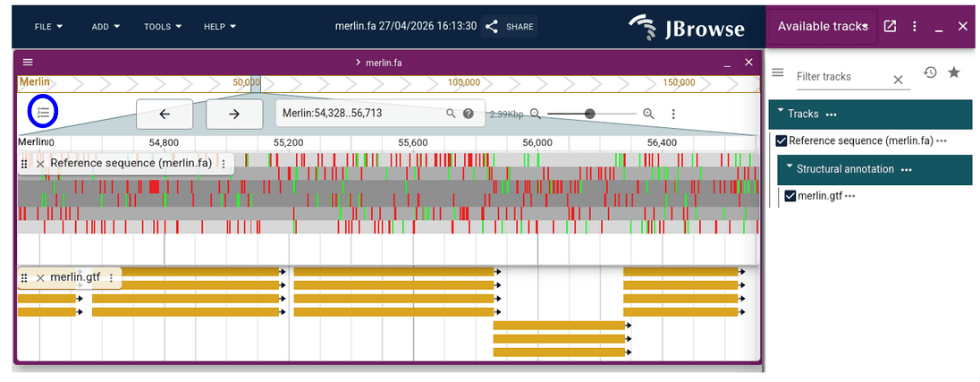Grab the Reference sequence track drag handle
The height and width of the screenshot is (382, 980).
click(24, 164)
